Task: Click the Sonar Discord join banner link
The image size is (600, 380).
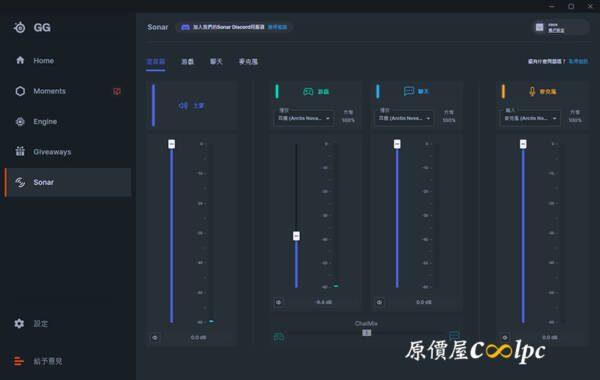Action: (277, 27)
